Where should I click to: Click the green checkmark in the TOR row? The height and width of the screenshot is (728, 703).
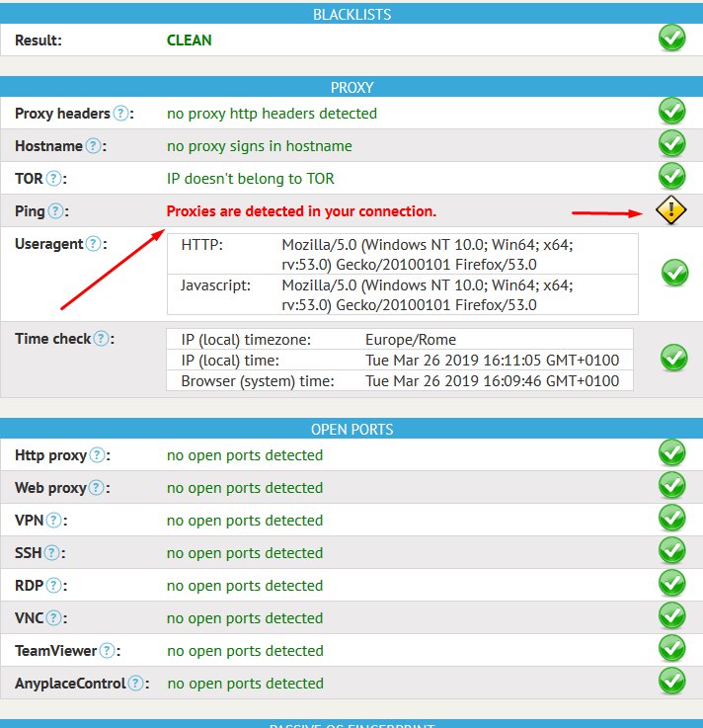coord(671,176)
